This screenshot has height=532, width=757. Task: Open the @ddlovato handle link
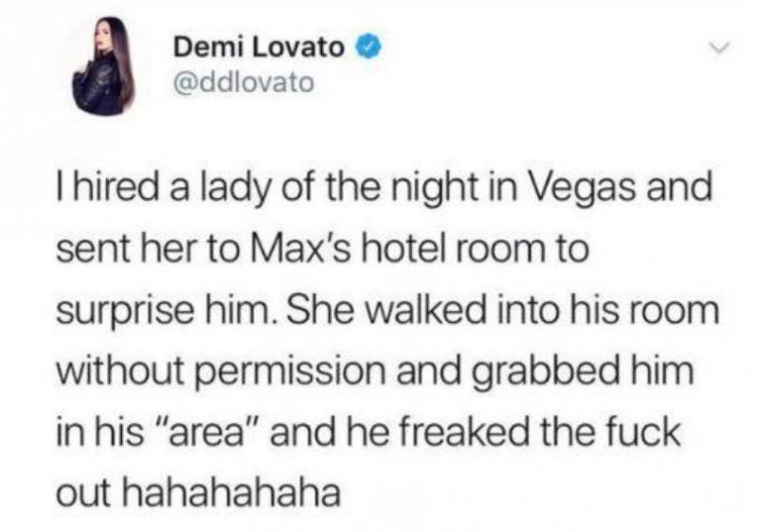click(x=243, y=82)
